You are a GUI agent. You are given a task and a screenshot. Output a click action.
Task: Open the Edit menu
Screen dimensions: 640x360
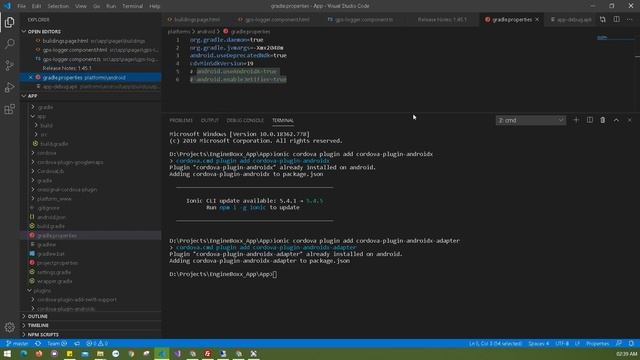pyautogui.click(x=37, y=6)
